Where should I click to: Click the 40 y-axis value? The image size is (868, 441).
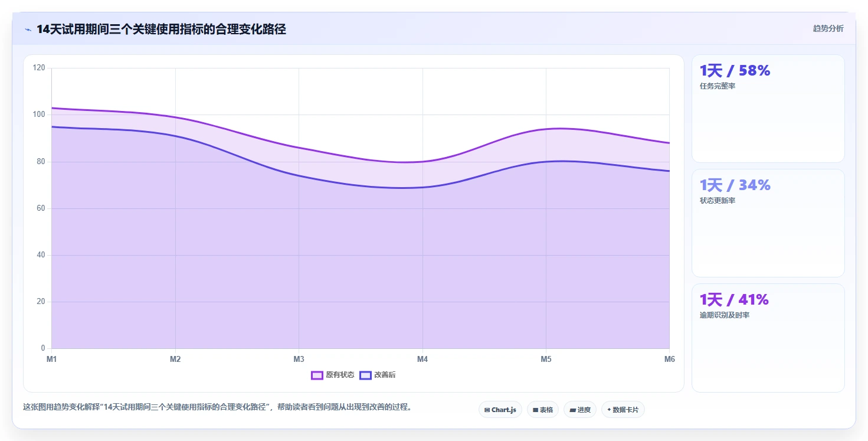point(41,255)
